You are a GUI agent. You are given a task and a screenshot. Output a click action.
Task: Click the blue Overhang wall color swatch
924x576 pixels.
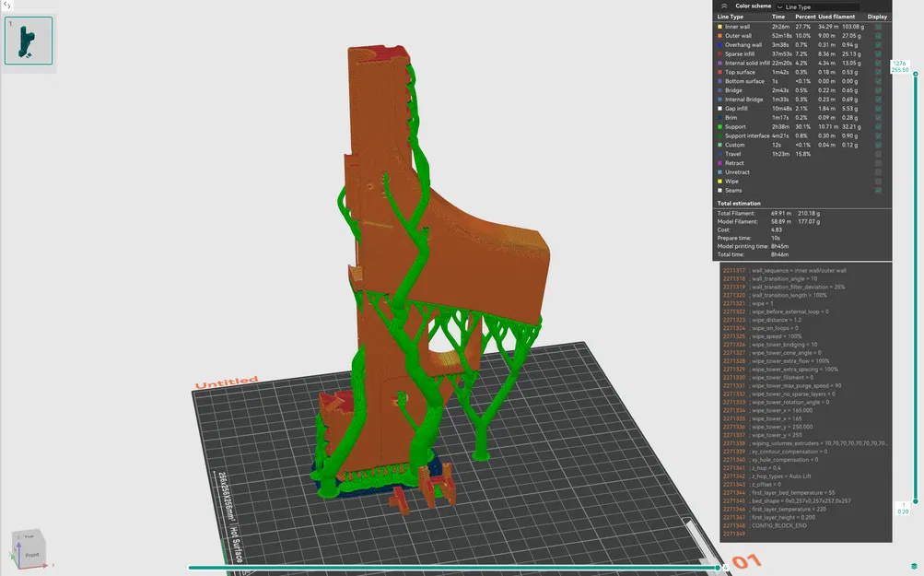tap(719, 45)
